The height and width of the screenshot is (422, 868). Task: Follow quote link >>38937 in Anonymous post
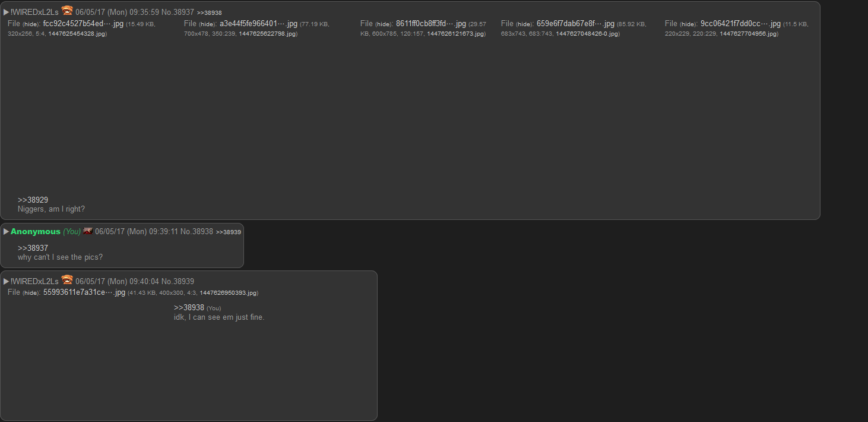pos(33,248)
